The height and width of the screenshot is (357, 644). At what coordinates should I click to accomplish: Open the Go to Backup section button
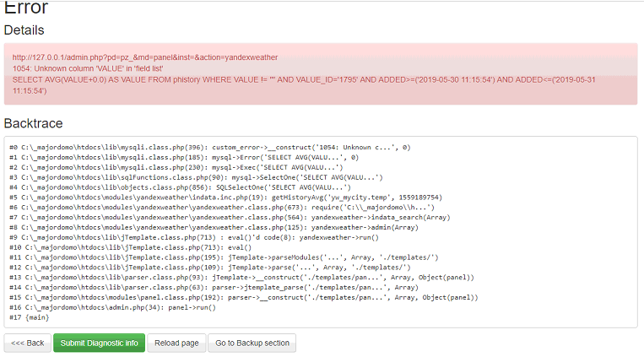pyautogui.click(x=252, y=343)
